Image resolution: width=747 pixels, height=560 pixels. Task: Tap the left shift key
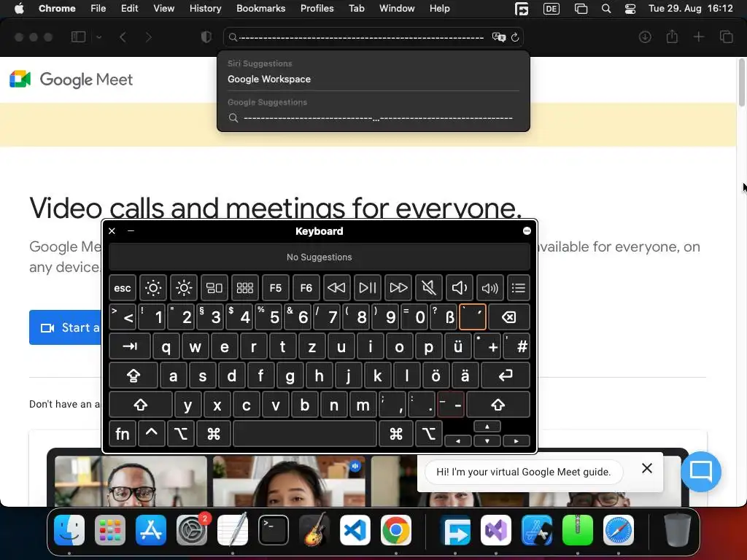pos(141,405)
